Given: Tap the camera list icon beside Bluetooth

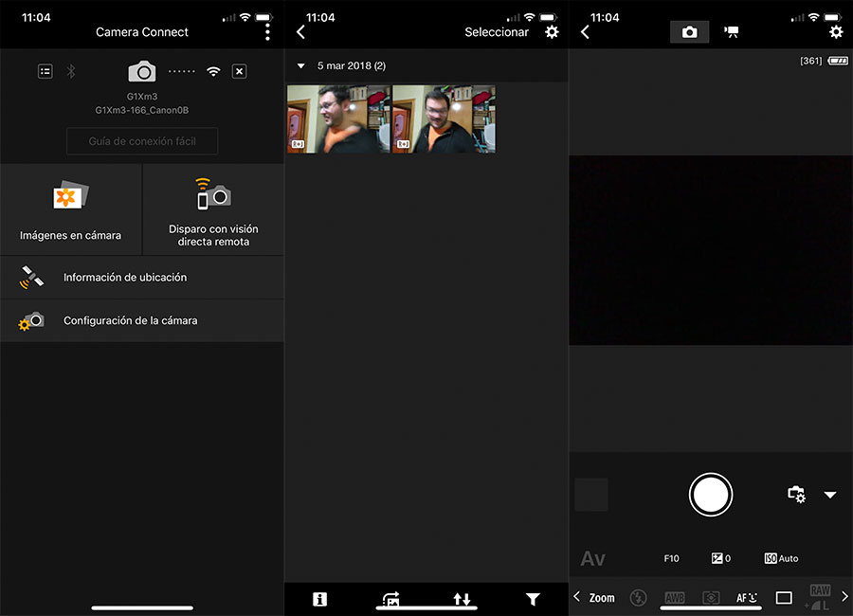Looking at the screenshot, I should pyautogui.click(x=45, y=71).
